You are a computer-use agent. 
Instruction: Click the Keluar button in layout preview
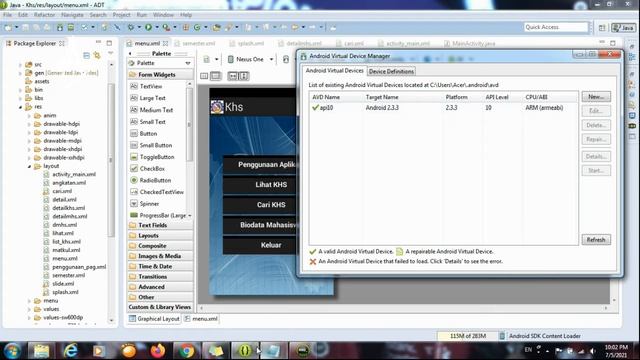tap(259, 245)
